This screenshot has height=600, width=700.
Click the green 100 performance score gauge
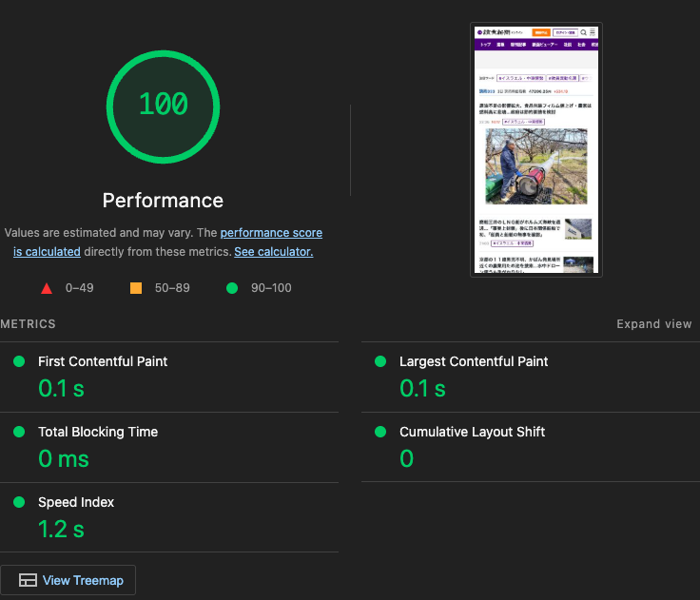tap(163, 106)
